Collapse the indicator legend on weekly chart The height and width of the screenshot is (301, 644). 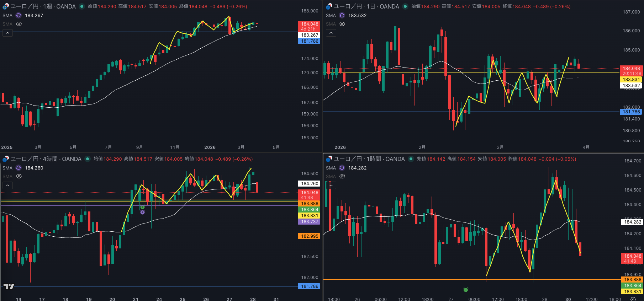[x=7, y=33]
